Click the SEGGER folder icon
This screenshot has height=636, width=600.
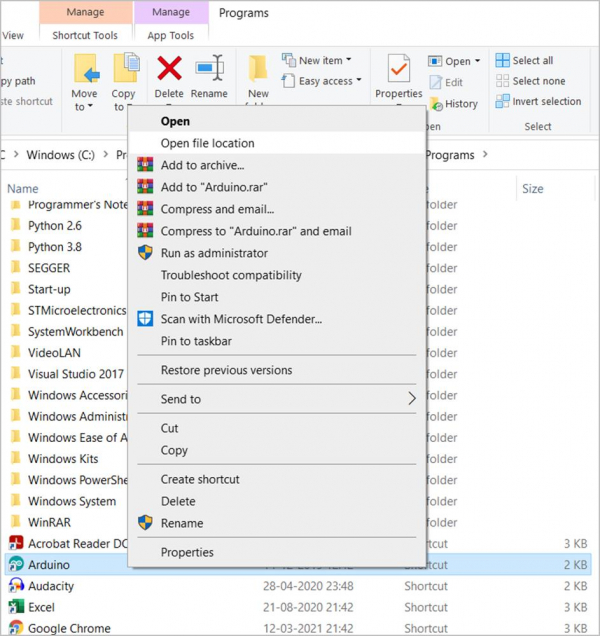pos(15,266)
